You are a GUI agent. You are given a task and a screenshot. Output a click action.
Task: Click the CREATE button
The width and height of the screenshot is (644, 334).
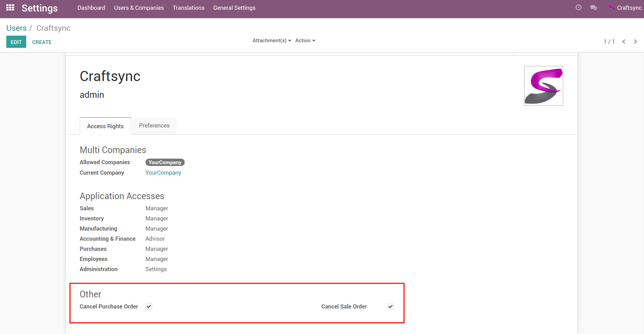[42, 42]
